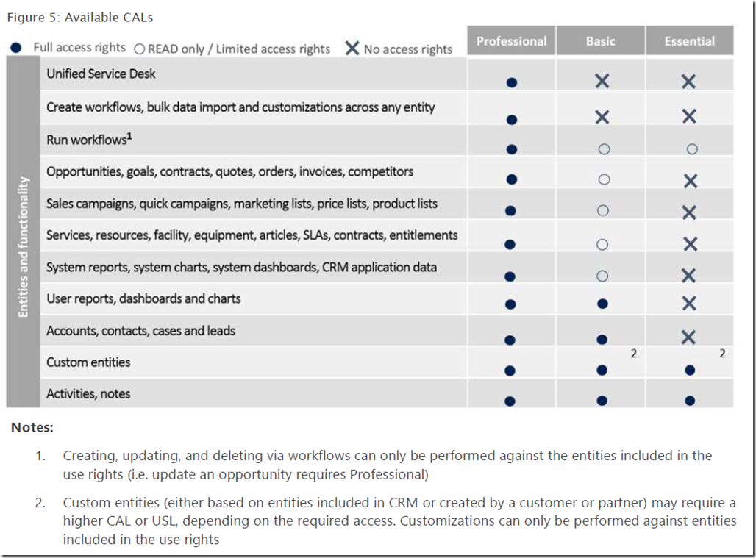Click the Figure 5: Available CALs title

click(80, 17)
